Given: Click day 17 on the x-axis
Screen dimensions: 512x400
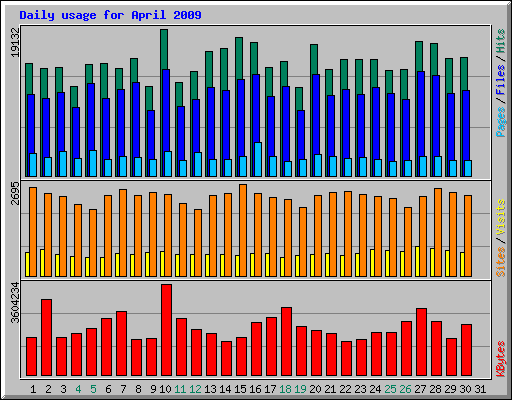Looking at the screenshot, I should pos(270,389).
